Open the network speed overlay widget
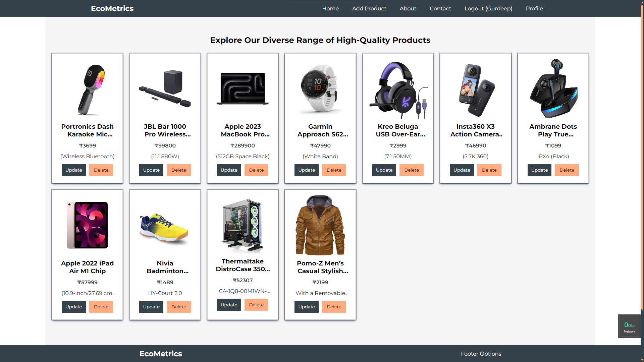 (629, 326)
